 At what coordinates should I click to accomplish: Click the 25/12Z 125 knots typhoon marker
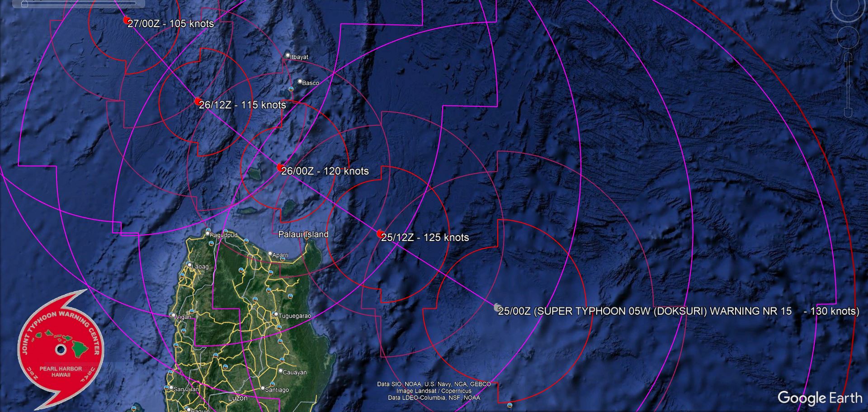[380, 234]
